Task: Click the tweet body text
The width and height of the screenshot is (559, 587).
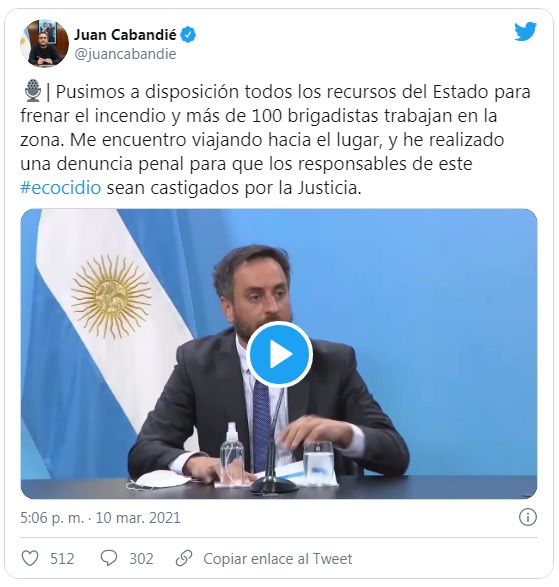Action: click(275, 140)
